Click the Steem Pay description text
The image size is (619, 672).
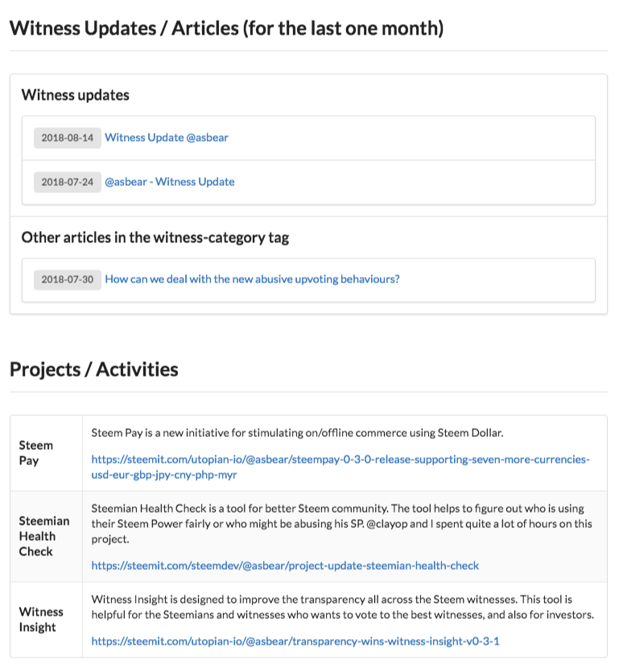298,433
